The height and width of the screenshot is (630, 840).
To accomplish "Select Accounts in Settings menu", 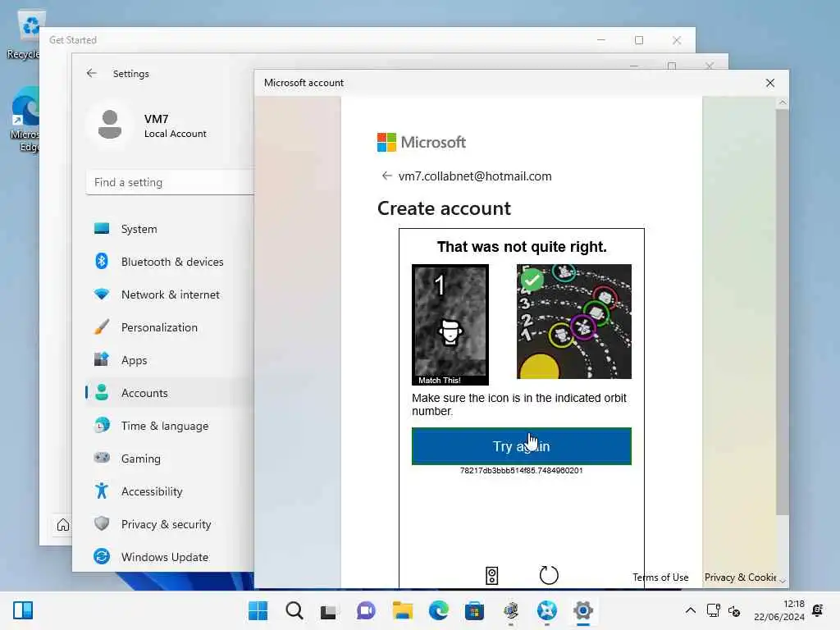I will [144, 393].
